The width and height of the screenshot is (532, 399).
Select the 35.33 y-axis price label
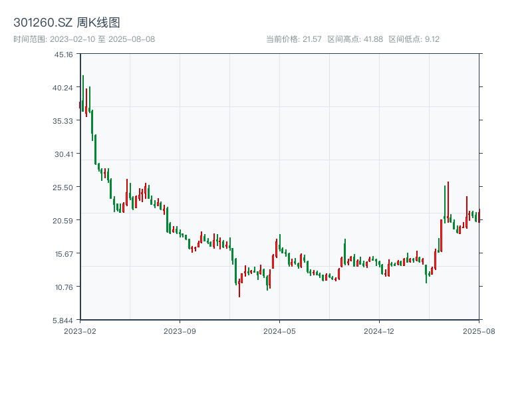[64, 120]
